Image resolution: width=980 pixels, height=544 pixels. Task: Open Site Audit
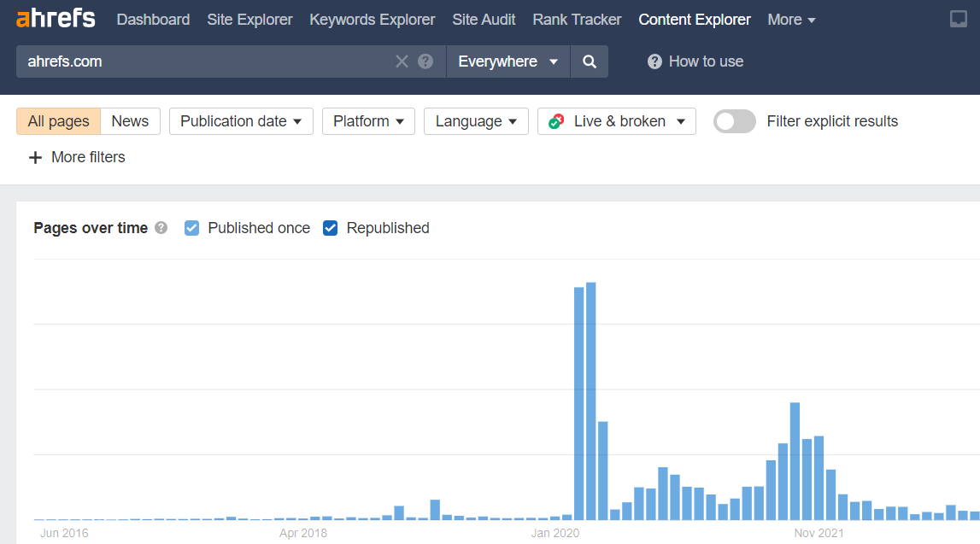[484, 20]
